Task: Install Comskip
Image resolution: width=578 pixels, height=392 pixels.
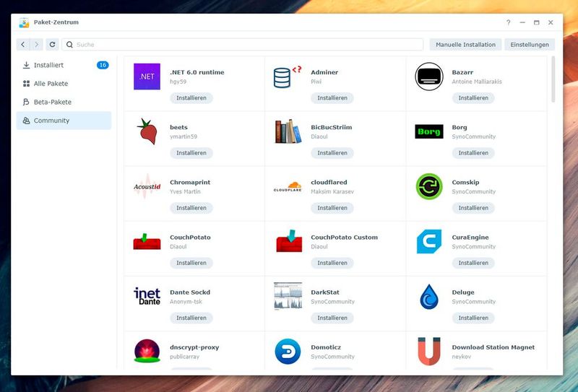Action: 473,208
